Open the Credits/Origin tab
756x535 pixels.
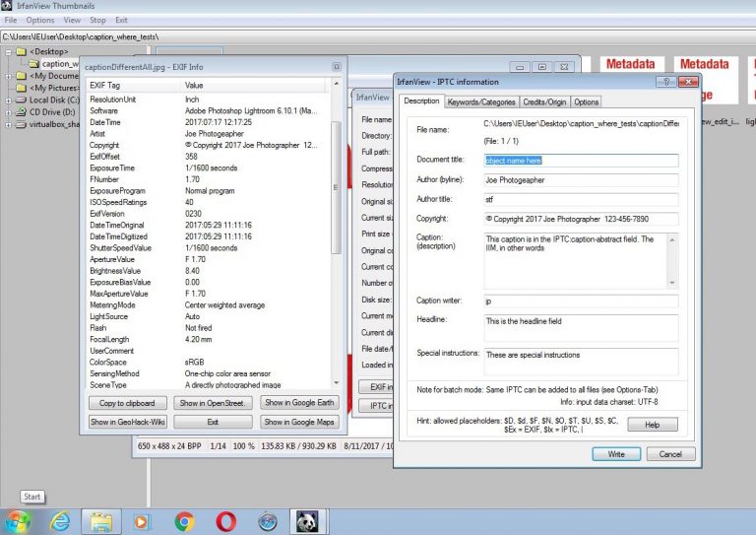coord(544,101)
